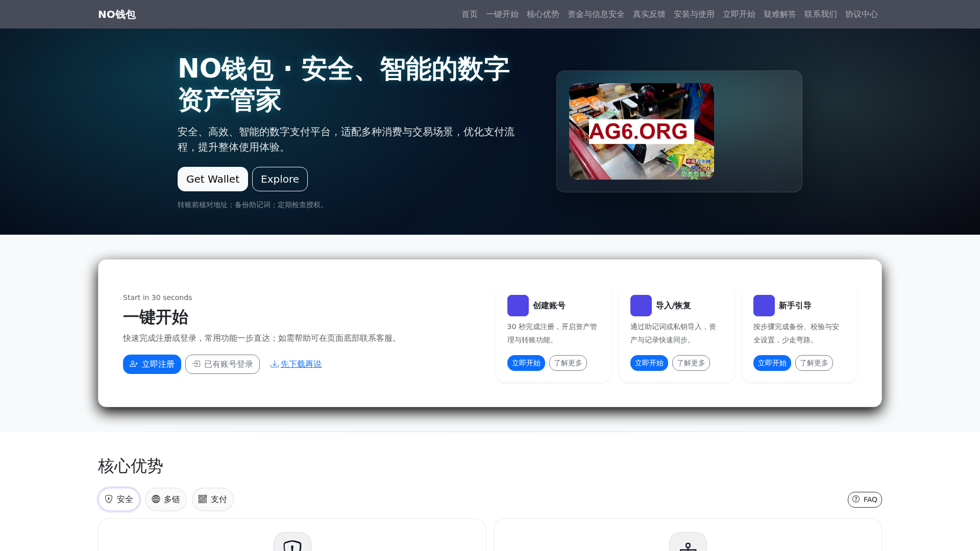Click 立即开始 in the 创建账号 card
980x551 pixels.
coord(526,363)
